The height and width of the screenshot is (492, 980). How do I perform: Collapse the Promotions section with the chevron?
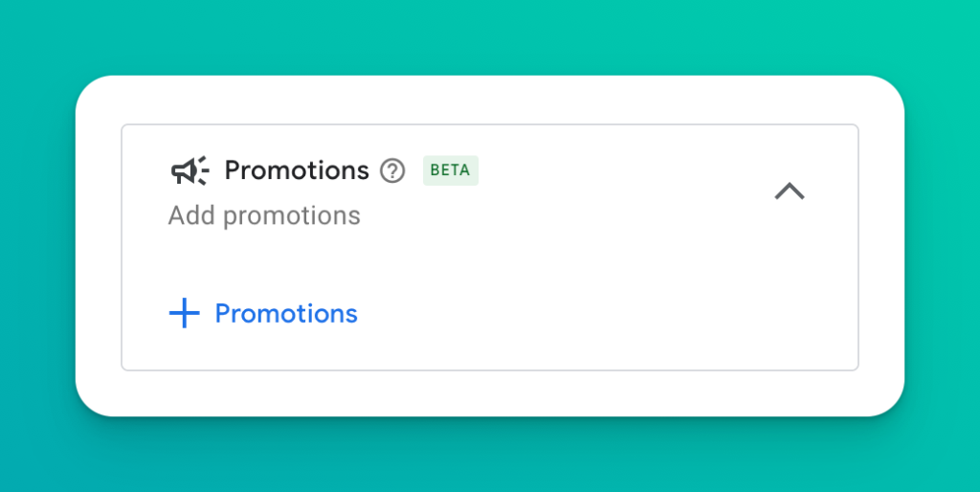790,190
